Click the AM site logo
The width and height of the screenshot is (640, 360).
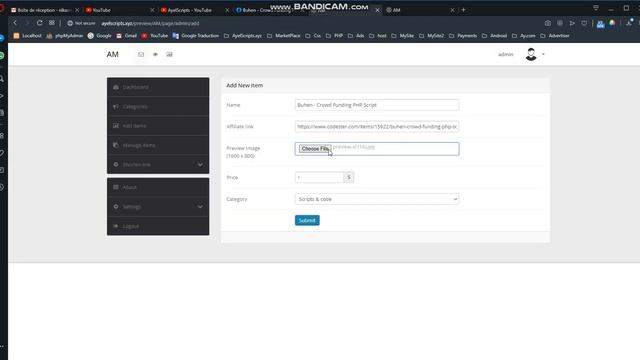[x=113, y=54]
